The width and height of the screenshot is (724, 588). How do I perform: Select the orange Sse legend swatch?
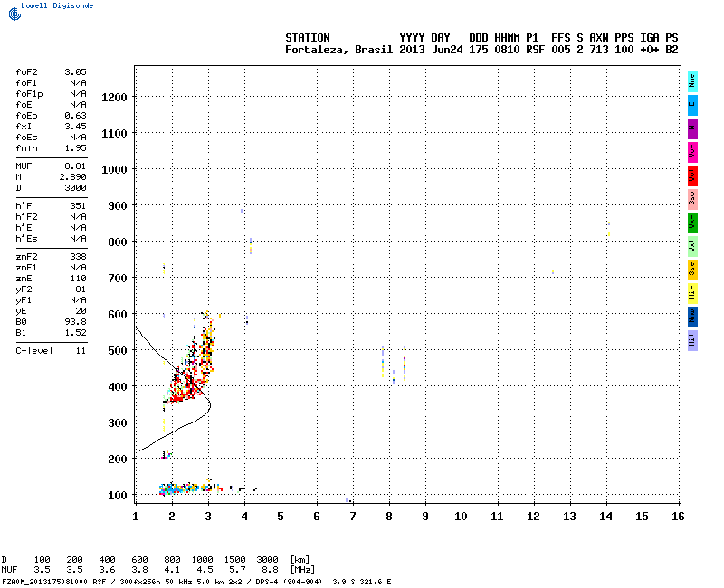[692, 270]
